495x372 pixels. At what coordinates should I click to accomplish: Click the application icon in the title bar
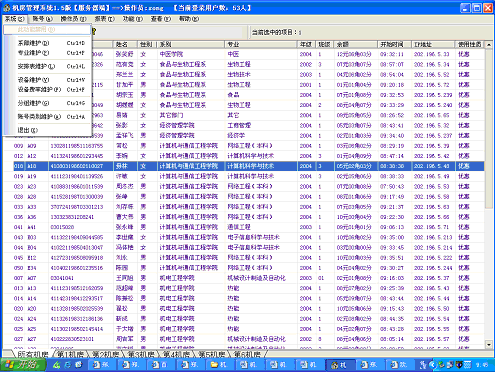tap(7, 8)
